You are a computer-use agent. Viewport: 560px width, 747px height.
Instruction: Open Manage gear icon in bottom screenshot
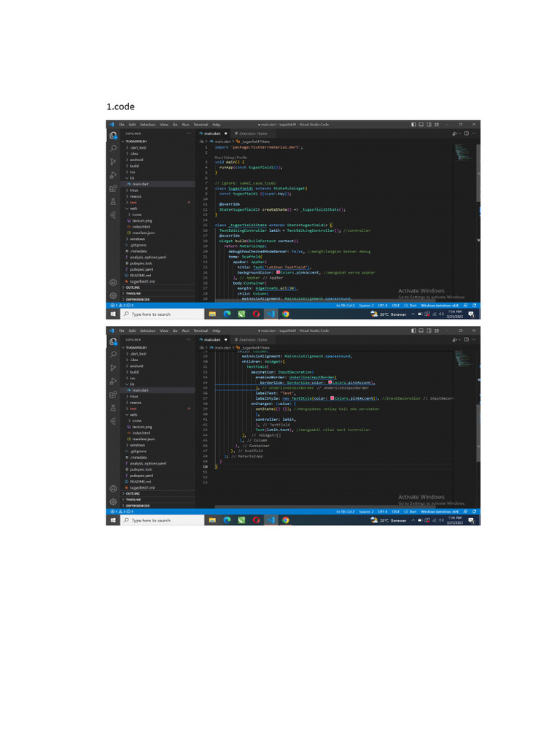113,502
